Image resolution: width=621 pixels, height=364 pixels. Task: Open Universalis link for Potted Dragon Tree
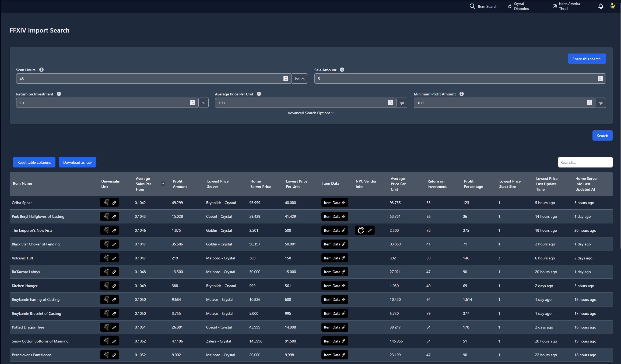tap(110, 327)
